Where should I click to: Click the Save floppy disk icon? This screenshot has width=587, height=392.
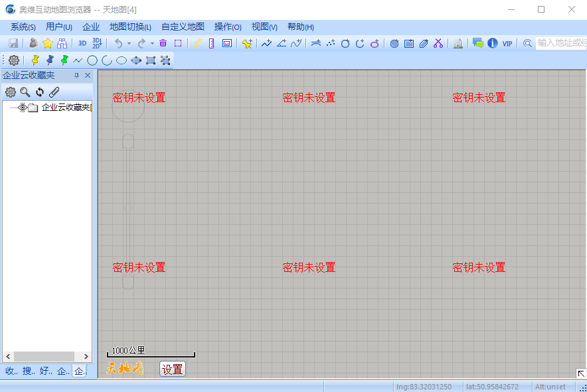[13, 43]
